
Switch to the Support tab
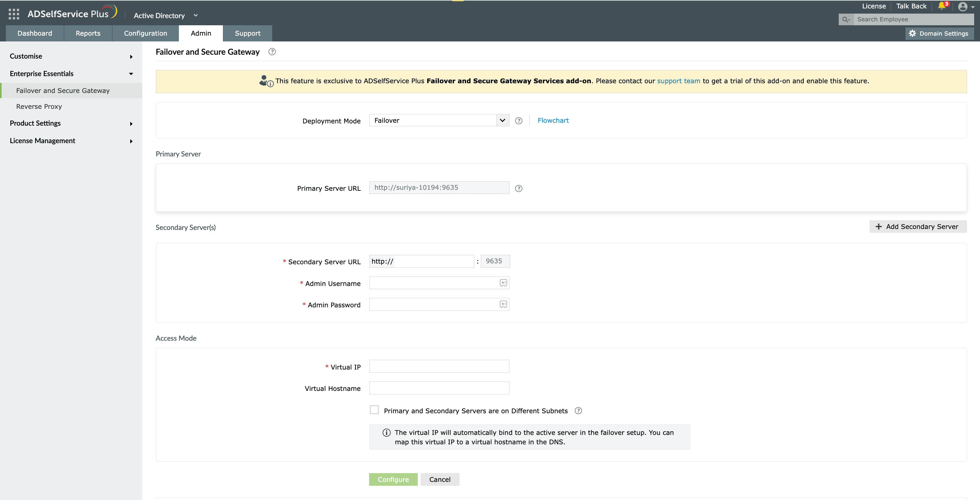(248, 33)
